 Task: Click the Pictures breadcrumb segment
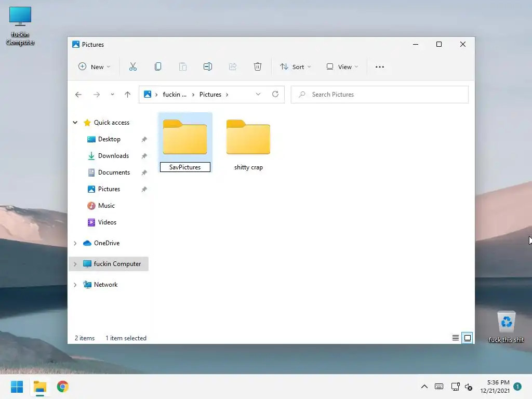[210, 95]
